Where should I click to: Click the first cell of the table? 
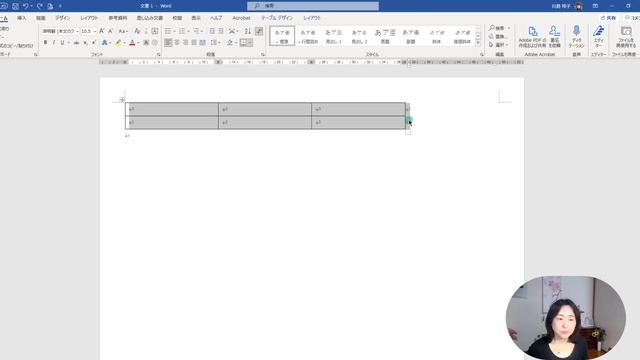pos(172,109)
